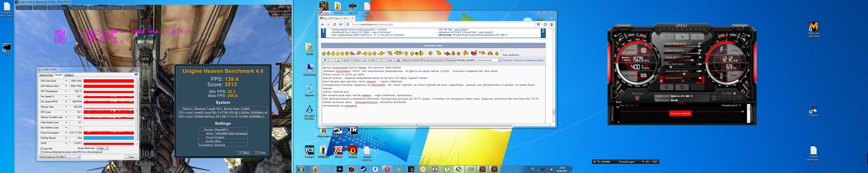Switch to GPU-Z Graphics Card tab
The image size is (868, 173).
(46, 75)
